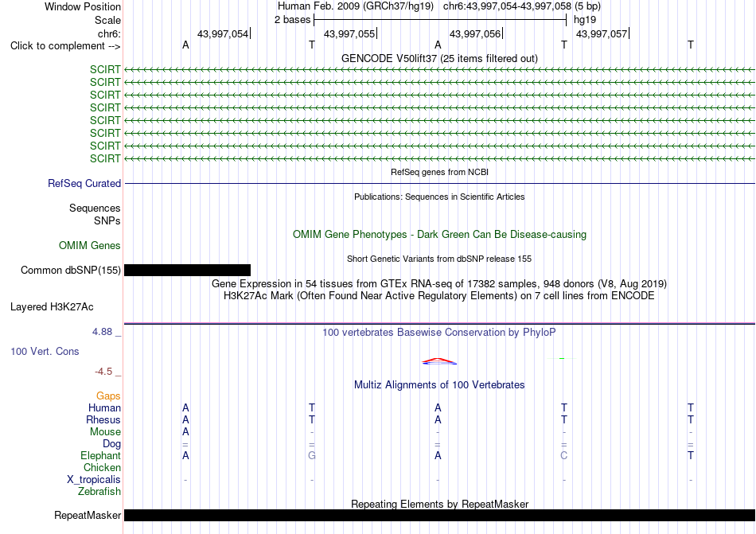This screenshot has height=534, width=756.
Task: Click the chr6: ruler label
Action: pyautogui.click(x=109, y=33)
